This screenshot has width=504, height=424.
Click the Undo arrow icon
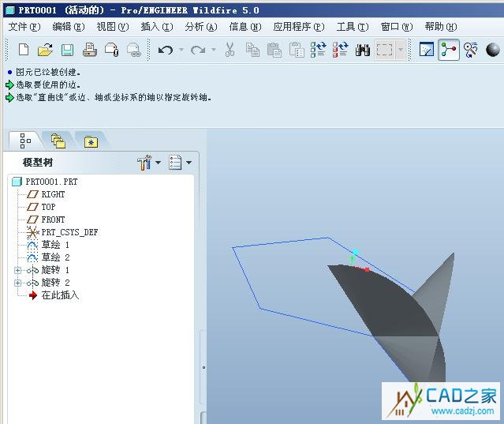[x=165, y=51]
